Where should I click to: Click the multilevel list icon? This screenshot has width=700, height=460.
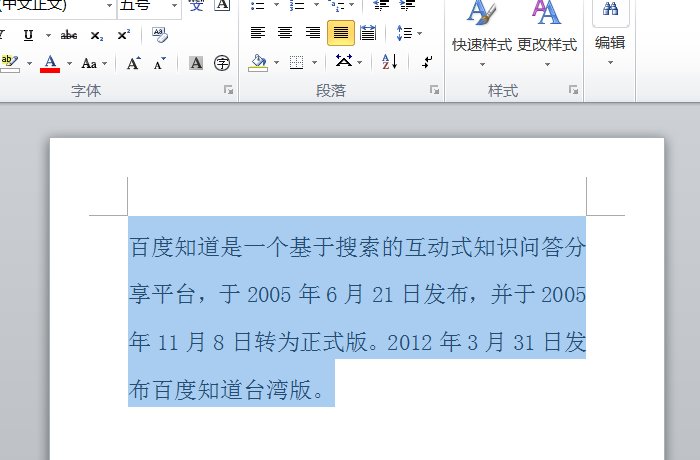336,5
